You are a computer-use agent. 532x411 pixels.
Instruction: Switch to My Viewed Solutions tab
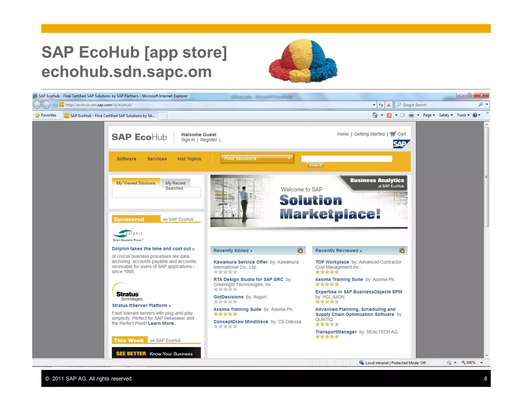136,183
